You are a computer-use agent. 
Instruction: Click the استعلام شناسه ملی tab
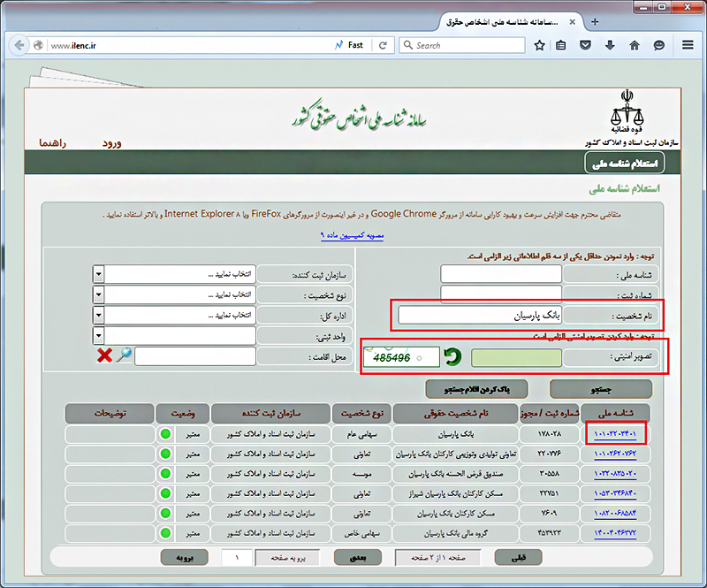[x=625, y=163]
